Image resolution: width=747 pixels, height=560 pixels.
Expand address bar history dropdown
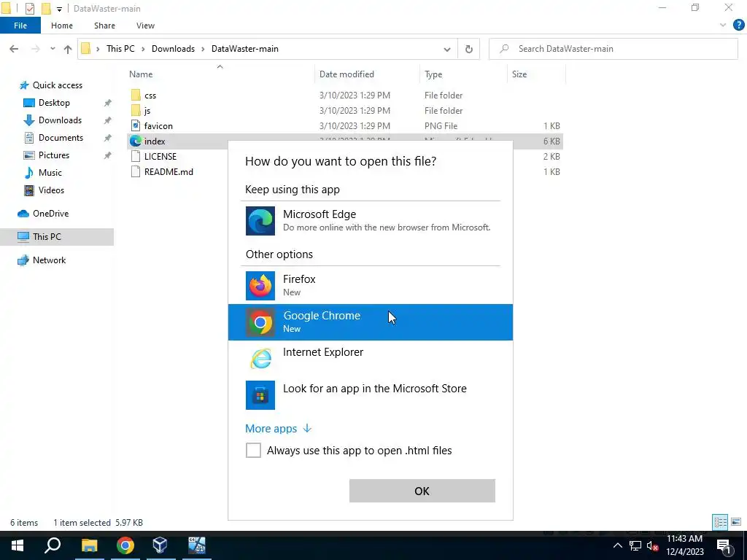click(447, 49)
